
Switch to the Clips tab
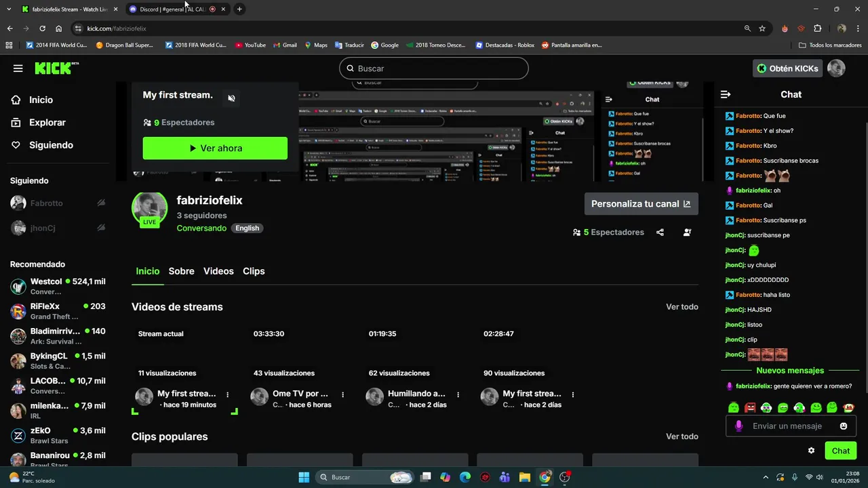[x=254, y=271]
